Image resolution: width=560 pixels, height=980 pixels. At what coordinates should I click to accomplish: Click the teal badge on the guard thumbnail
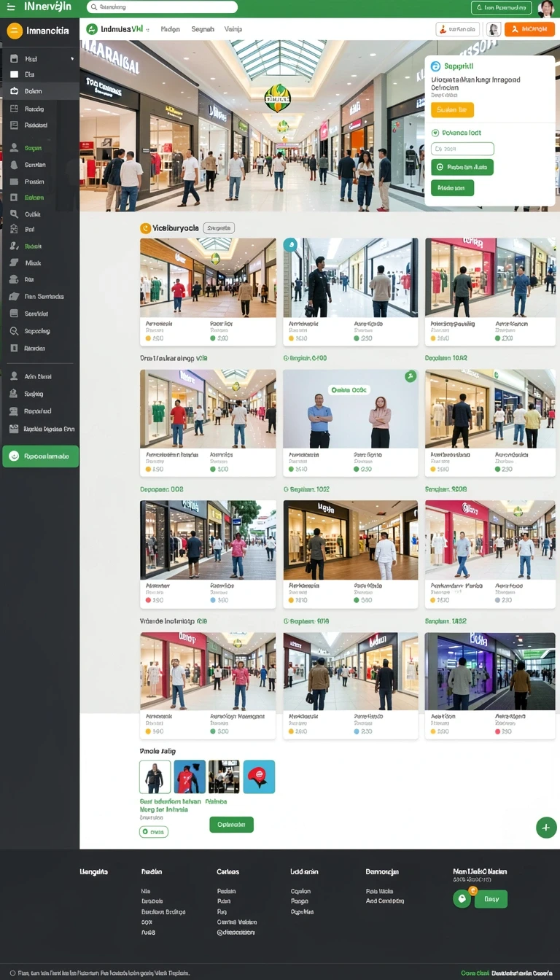[290, 245]
